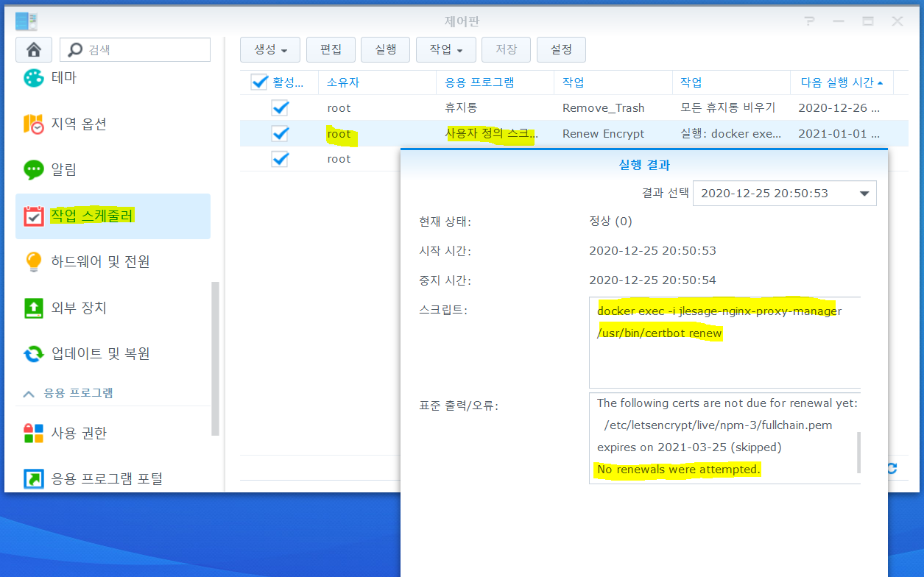Click the first 작업 column header

tap(613, 82)
